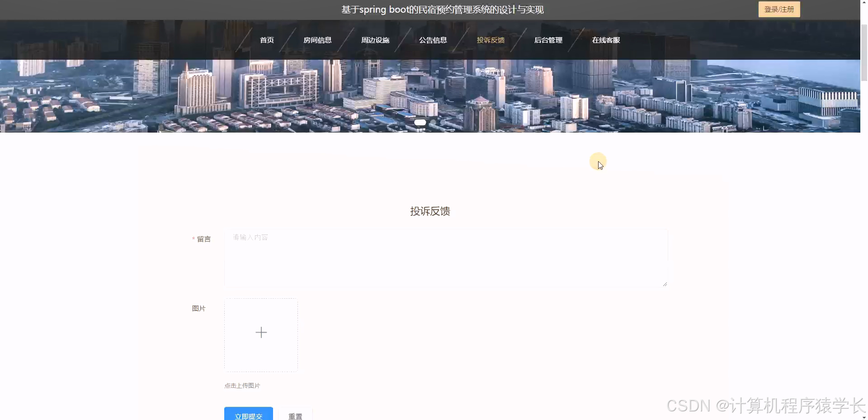Click the right scrollbar track

click(864, 226)
